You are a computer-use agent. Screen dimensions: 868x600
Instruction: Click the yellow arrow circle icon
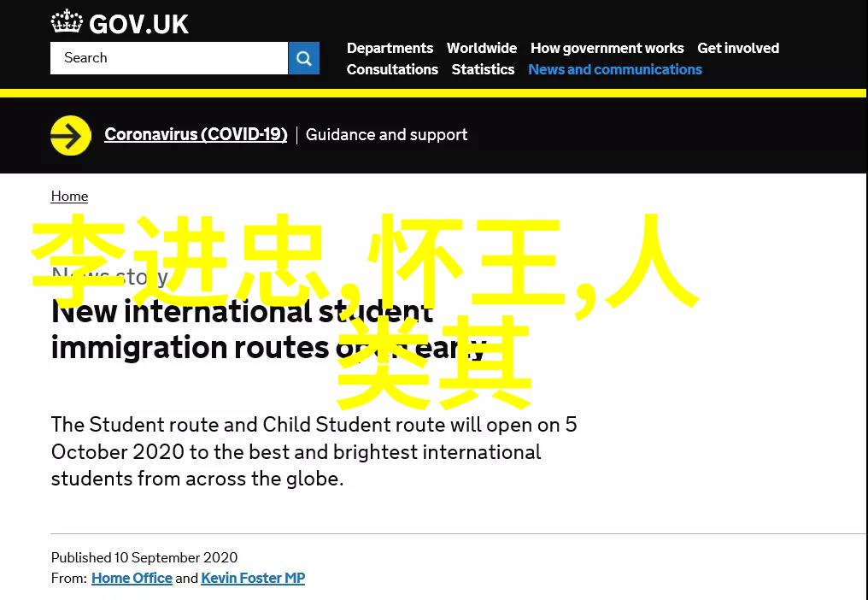coord(71,135)
